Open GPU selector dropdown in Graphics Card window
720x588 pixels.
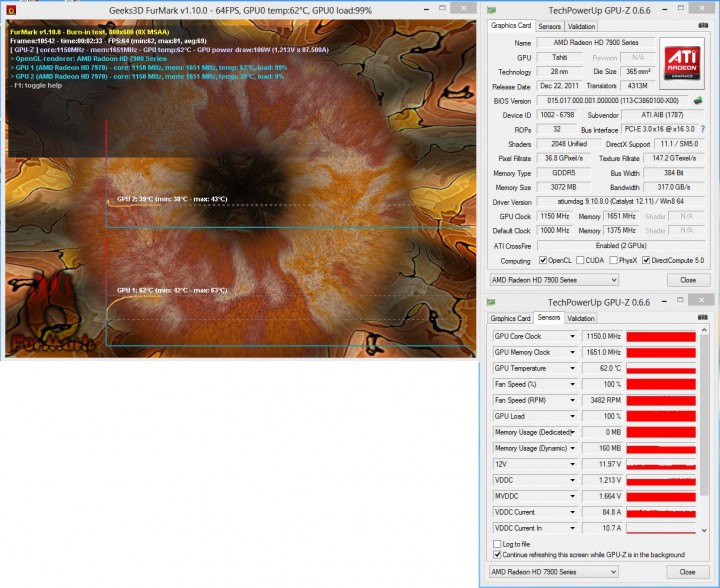pyautogui.click(x=554, y=280)
